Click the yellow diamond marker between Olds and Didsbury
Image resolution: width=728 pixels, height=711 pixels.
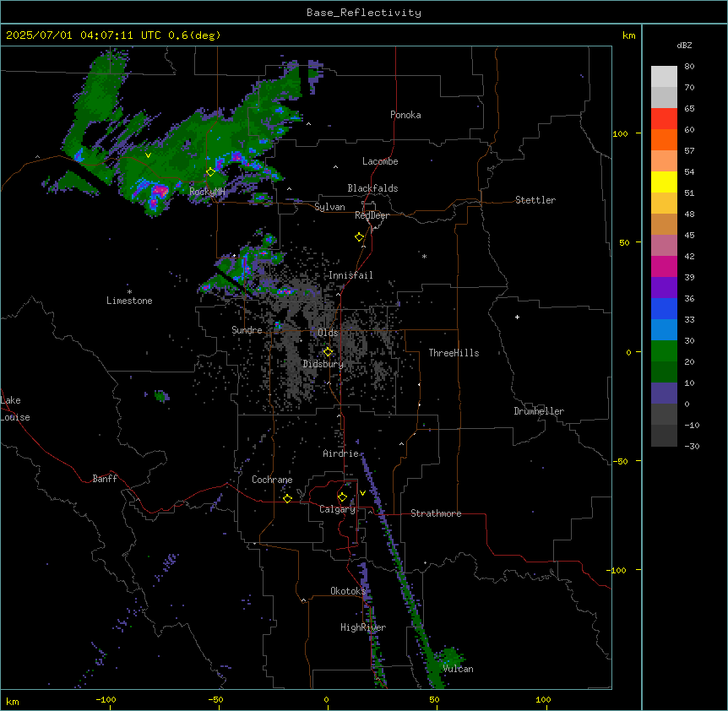pyautogui.click(x=328, y=352)
